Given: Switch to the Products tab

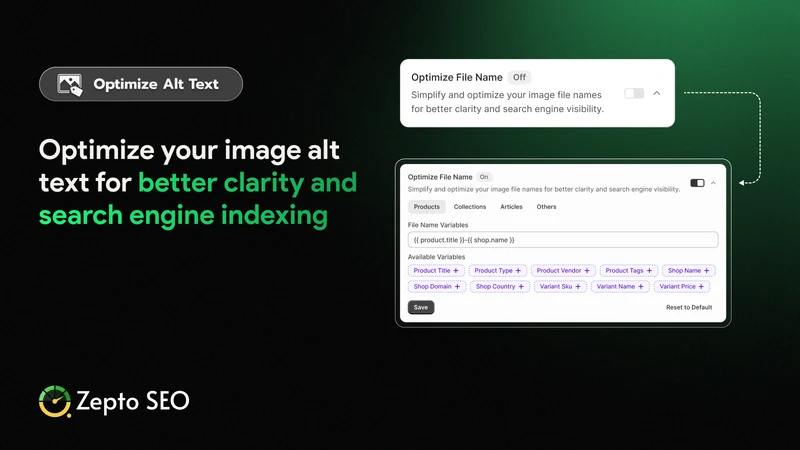Looking at the screenshot, I should (427, 207).
